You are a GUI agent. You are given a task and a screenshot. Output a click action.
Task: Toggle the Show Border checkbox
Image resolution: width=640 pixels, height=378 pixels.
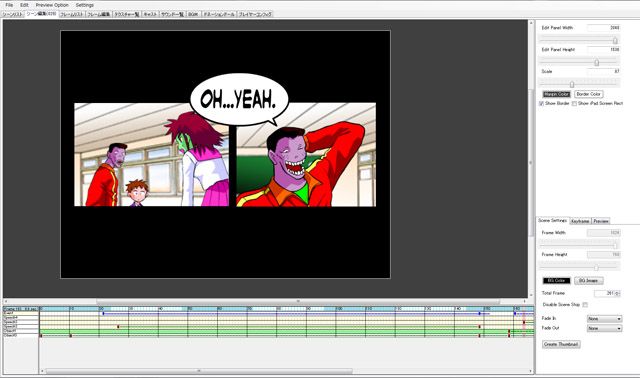[x=541, y=104]
